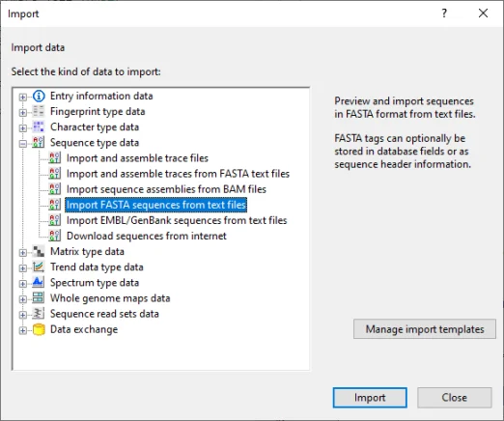Click the Import button
Image resolution: width=504 pixels, height=421 pixels.
point(370,398)
